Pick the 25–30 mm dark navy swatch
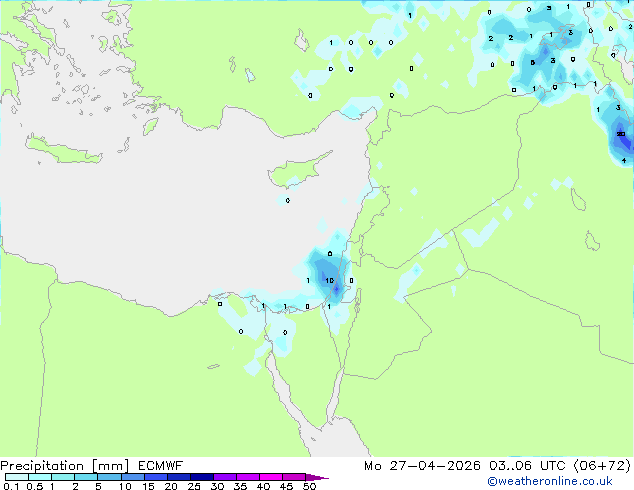The height and width of the screenshot is (490, 634). tap(201, 477)
